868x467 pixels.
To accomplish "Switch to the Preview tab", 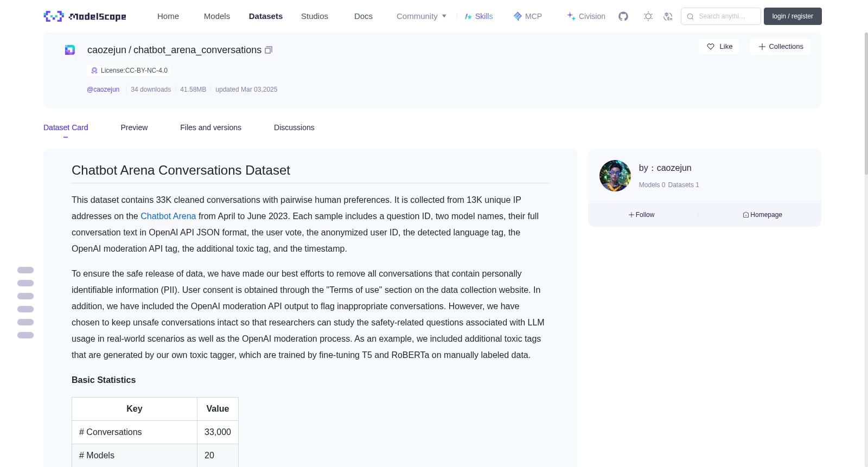I will (134, 127).
